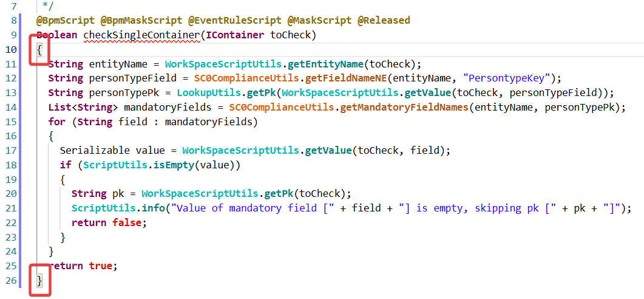Click the for keyword on line 15
644x299 pixels.
56,122
